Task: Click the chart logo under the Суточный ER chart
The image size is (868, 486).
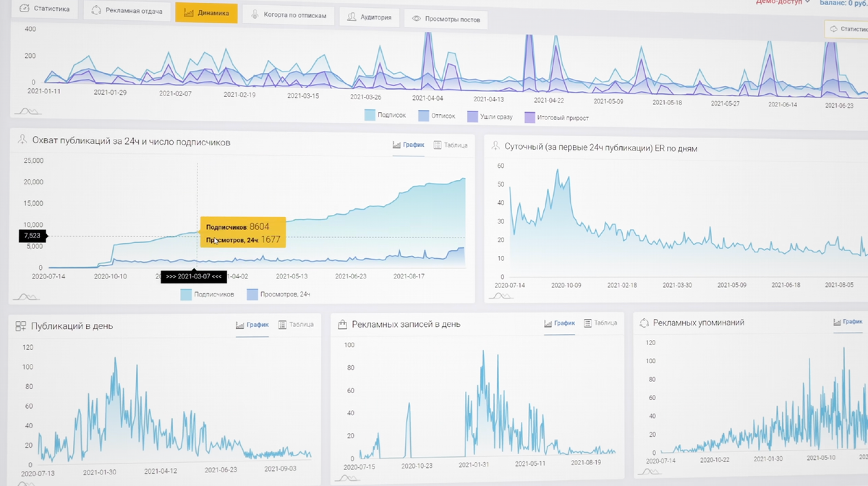Action: 501,295
